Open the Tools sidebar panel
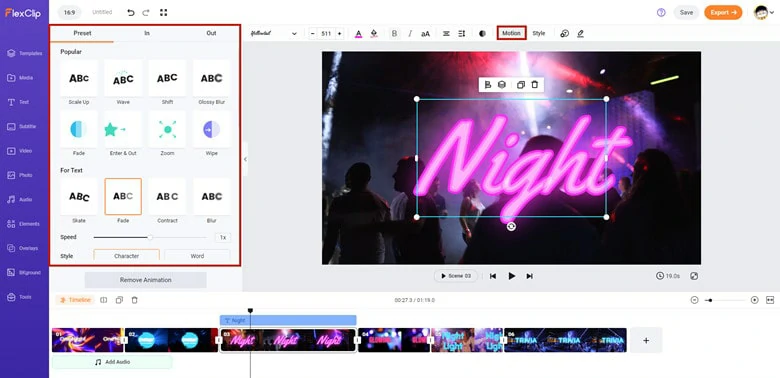 (x=19, y=297)
